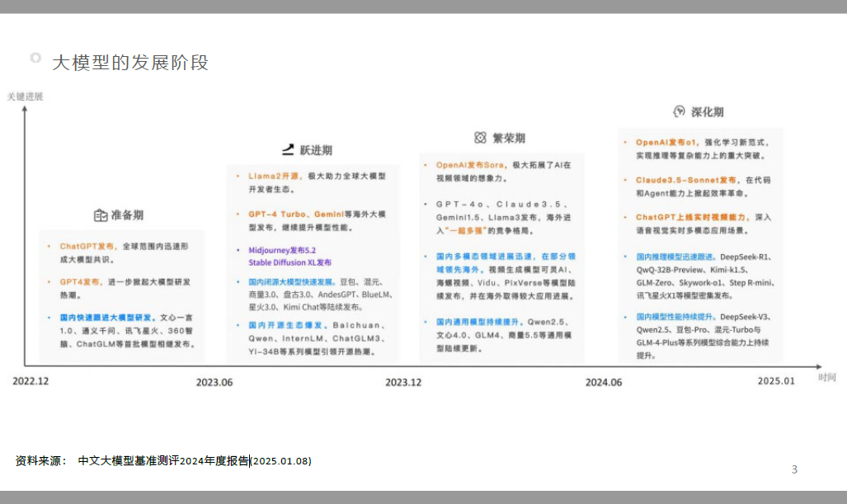Click the 时间 axis label
Viewport: 847px width, 504px height.
(827, 377)
